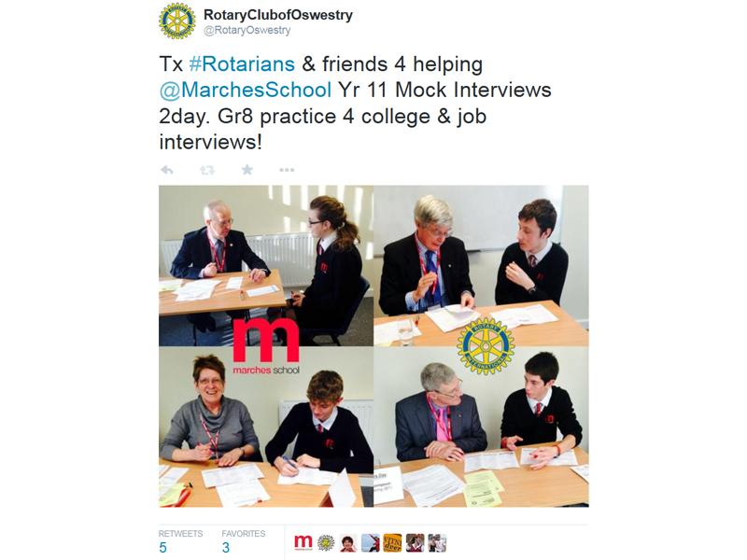The height and width of the screenshot is (560, 747).
Task: Open the #Rotarians hashtag link
Action: pyautogui.click(x=242, y=63)
